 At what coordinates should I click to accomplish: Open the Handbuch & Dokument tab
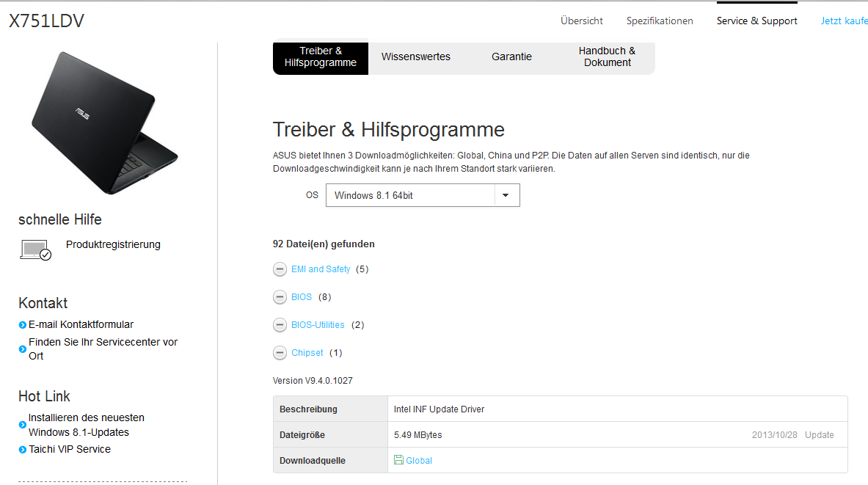tap(608, 57)
